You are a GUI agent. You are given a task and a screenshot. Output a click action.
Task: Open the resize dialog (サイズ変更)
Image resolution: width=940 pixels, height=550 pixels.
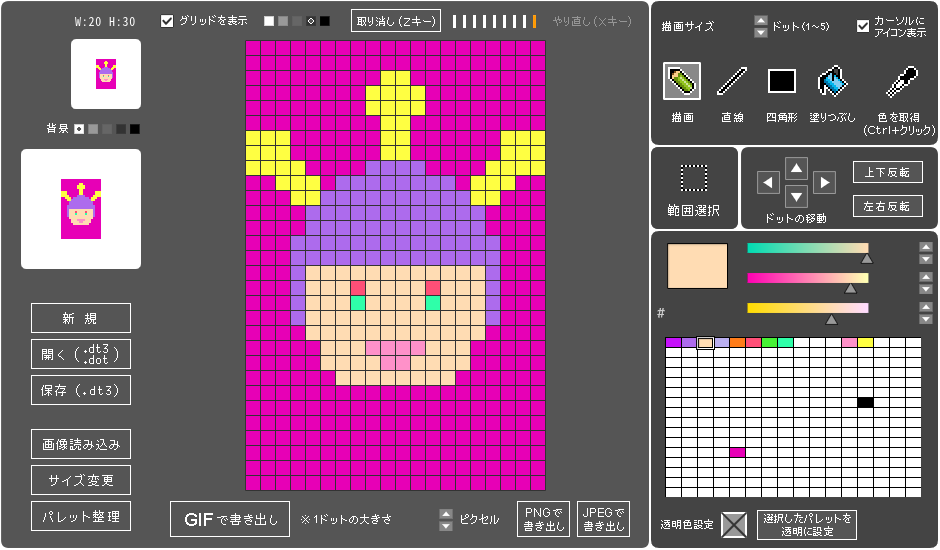[x=81, y=480]
